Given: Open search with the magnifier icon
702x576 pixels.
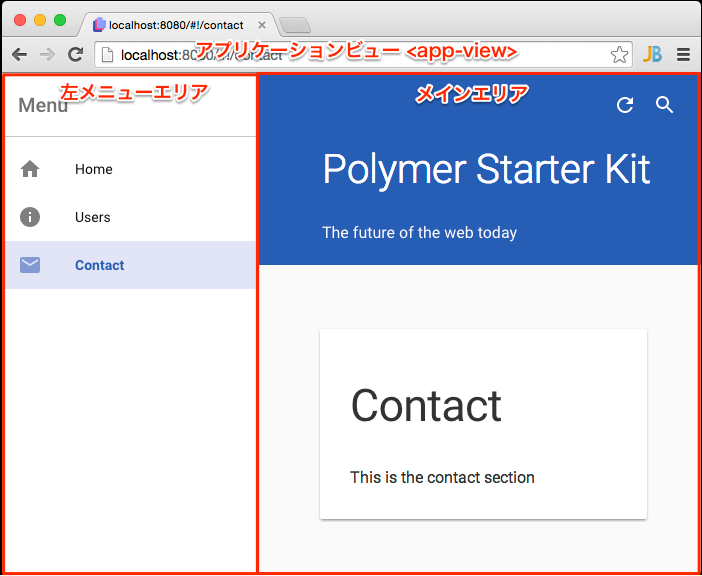Looking at the screenshot, I should 664,105.
